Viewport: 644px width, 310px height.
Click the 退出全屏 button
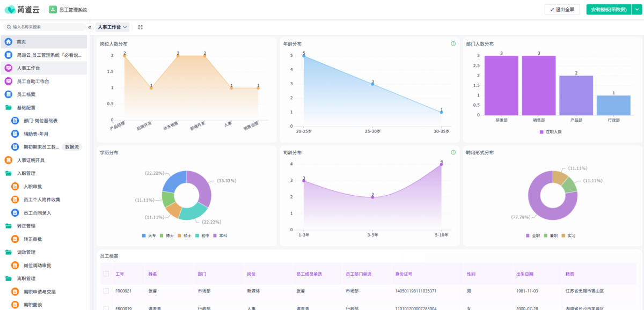tap(562, 10)
